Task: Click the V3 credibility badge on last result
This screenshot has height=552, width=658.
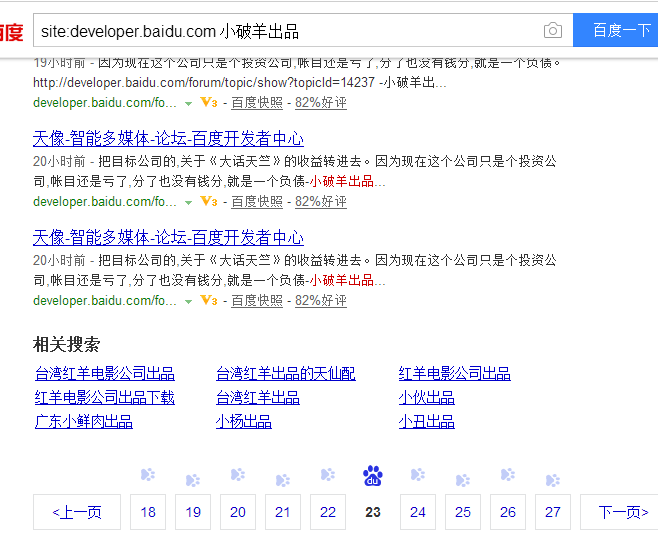Action: pos(208,300)
